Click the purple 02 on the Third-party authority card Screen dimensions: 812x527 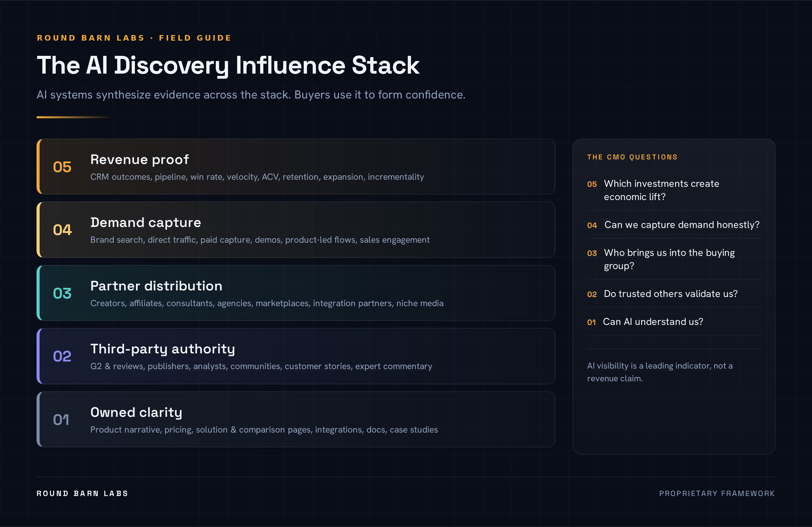(x=62, y=356)
